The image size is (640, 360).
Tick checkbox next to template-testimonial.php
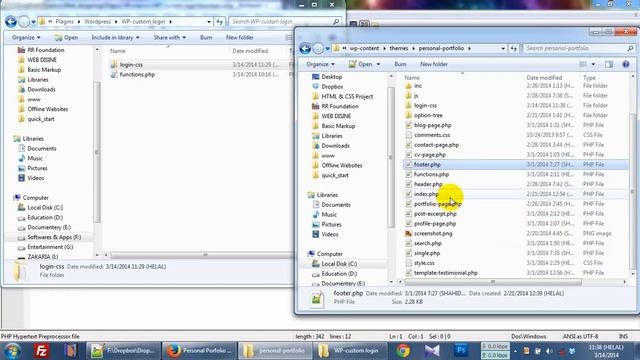pyautogui.click(x=408, y=273)
